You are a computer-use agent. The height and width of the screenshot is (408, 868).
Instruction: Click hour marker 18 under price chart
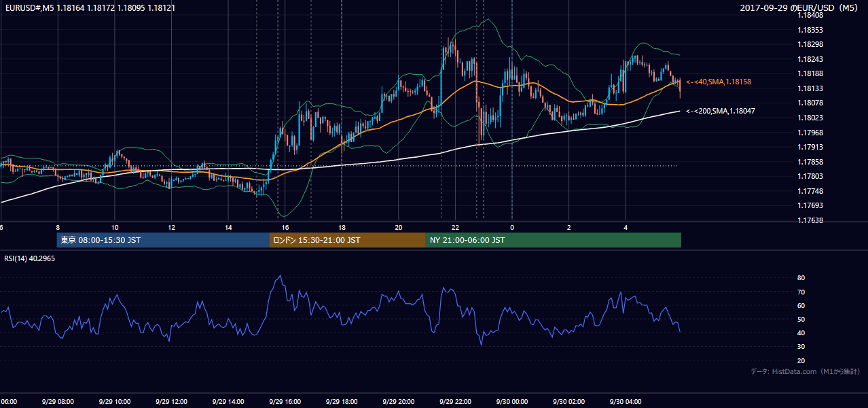click(x=342, y=228)
